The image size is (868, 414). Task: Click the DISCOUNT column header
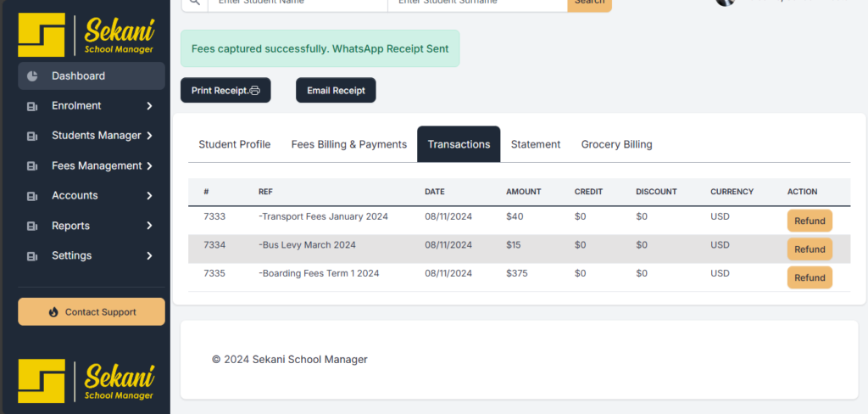tap(657, 192)
